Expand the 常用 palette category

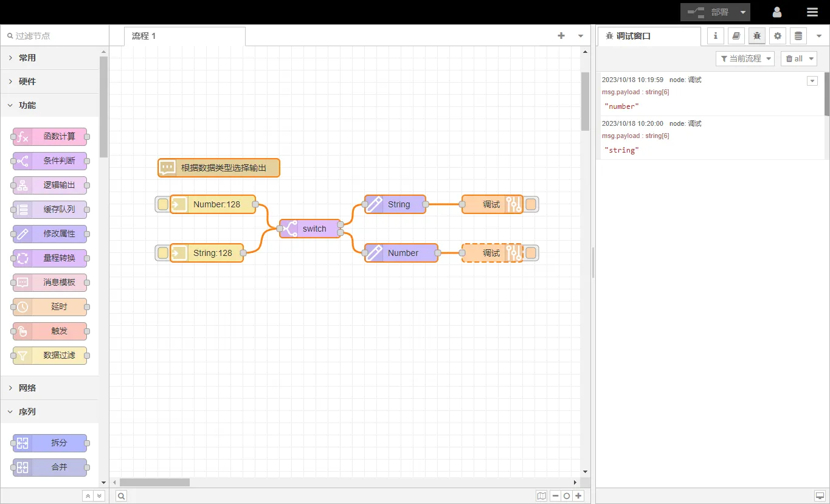(27, 58)
